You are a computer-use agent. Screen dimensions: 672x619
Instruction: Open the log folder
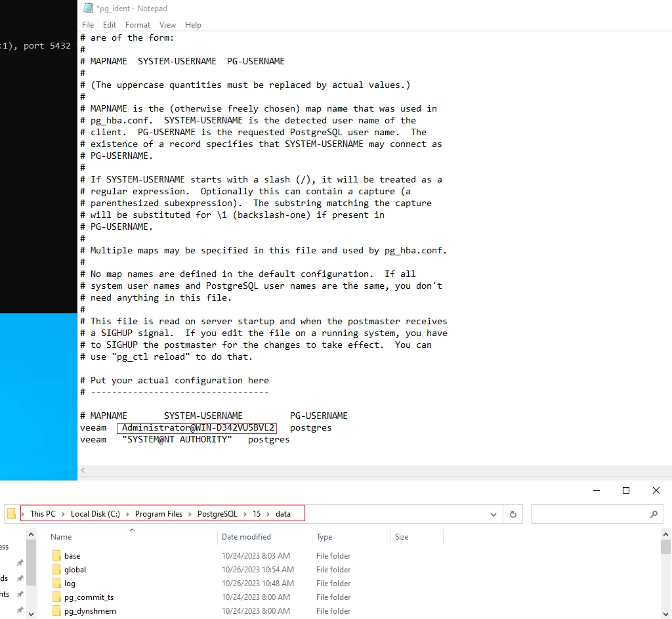(x=69, y=583)
